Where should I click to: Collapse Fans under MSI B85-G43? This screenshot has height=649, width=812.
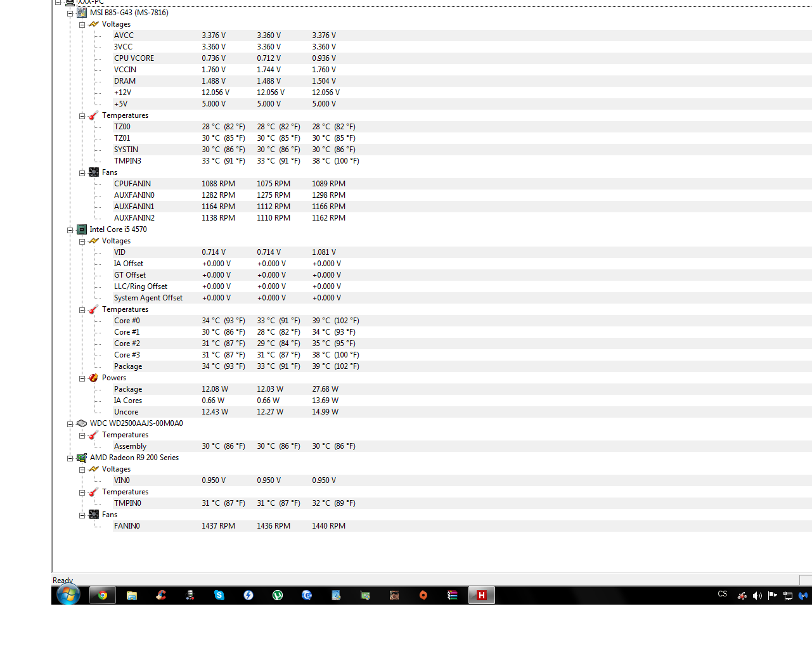(82, 173)
